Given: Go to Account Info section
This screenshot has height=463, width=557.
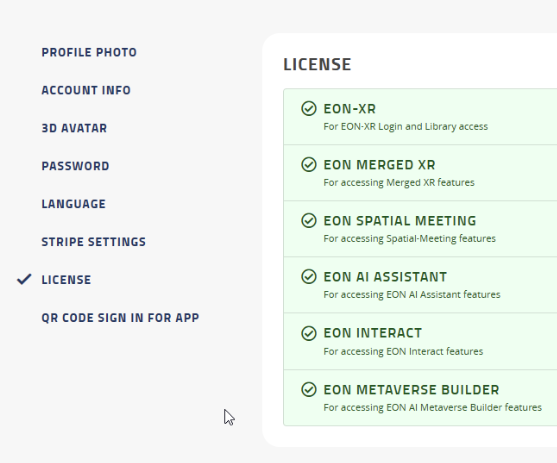Looking at the screenshot, I should 86,90.
